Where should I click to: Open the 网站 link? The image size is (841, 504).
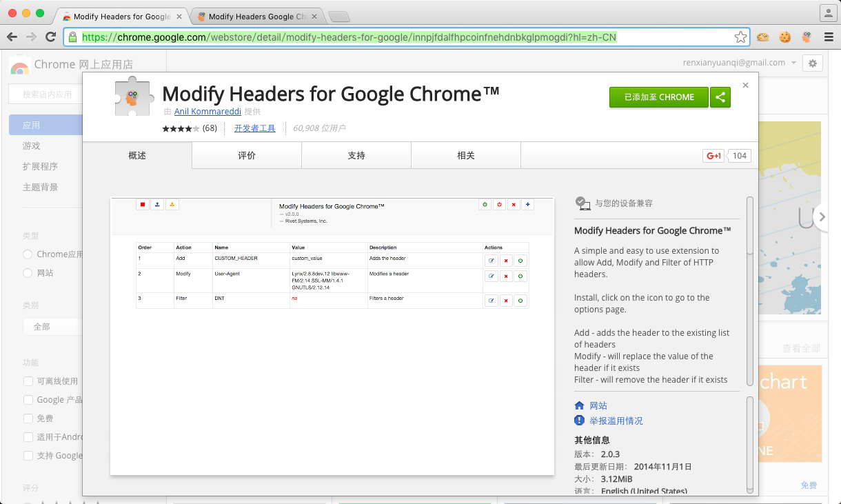(598, 405)
